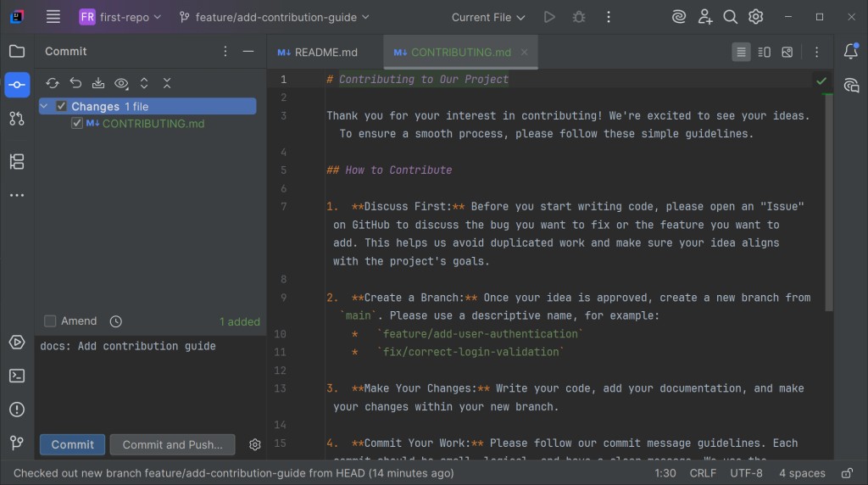Collapse the Changes tree node
Viewport: 868px width, 485px height.
pyautogui.click(x=44, y=106)
